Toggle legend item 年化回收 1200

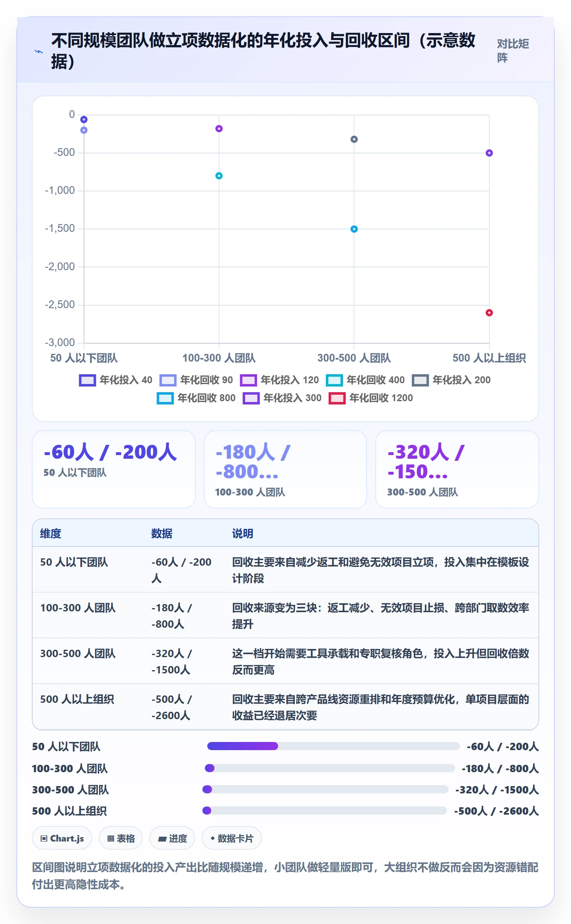pyautogui.click(x=371, y=398)
